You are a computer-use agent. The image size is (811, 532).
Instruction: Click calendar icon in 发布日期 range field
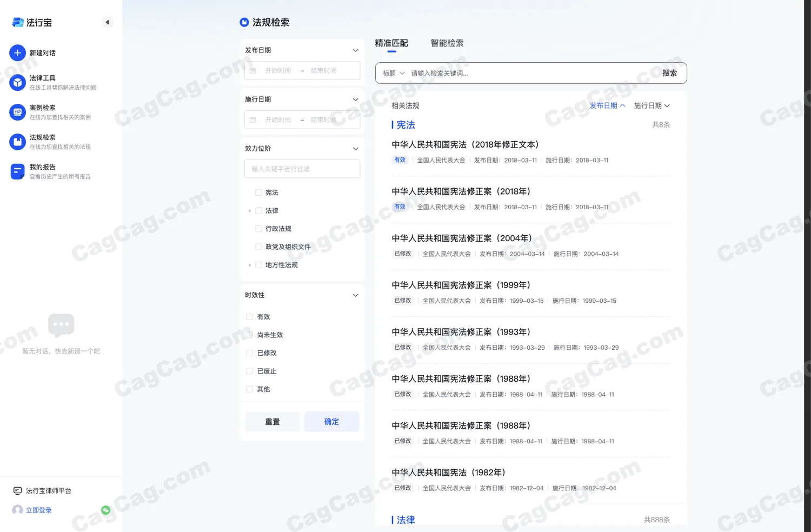252,71
